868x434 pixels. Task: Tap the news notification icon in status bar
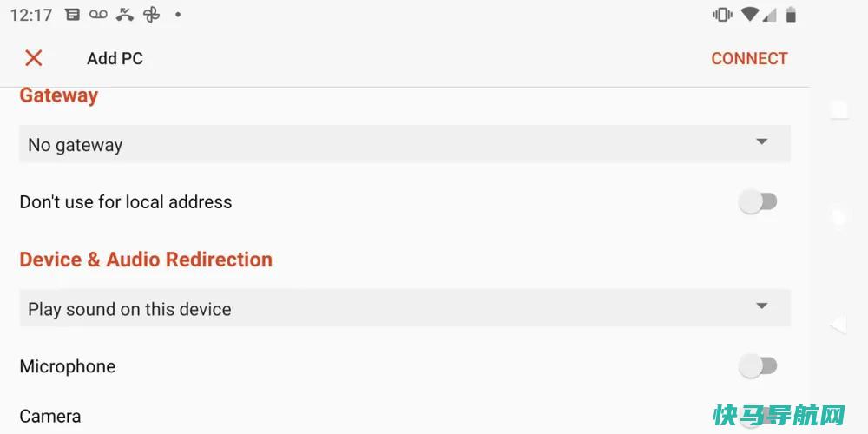pos(72,15)
